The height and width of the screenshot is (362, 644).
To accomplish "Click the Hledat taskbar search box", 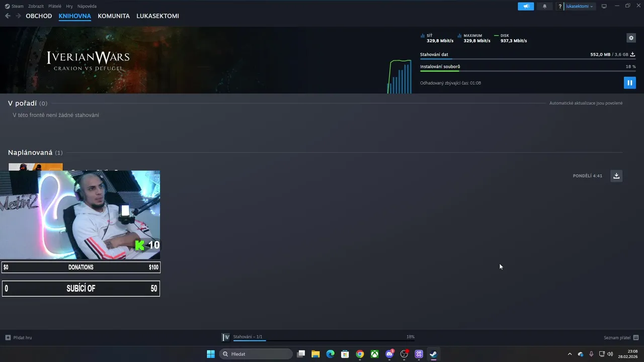I will click(x=256, y=354).
